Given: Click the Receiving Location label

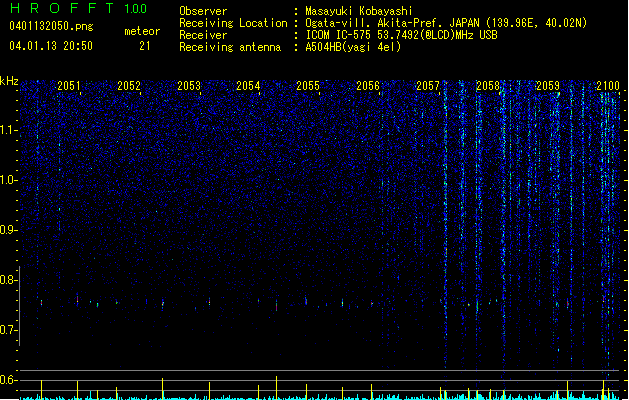Looking at the screenshot, I should (233, 23).
